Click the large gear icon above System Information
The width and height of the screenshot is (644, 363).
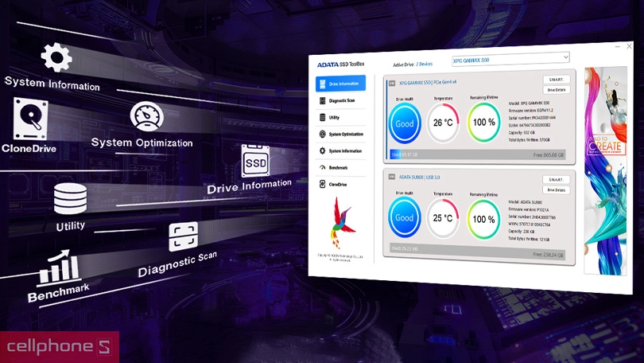(x=56, y=57)
